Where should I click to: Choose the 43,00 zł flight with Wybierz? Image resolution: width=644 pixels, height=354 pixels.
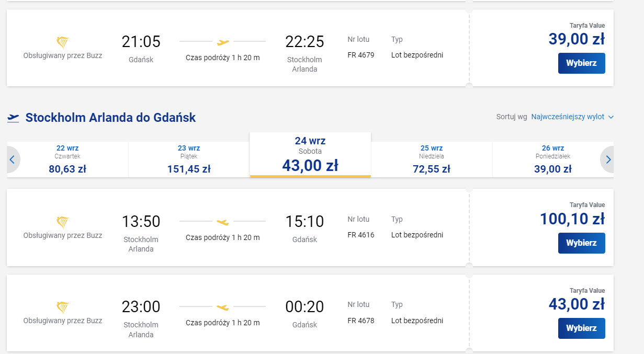(x=582, y=328)
